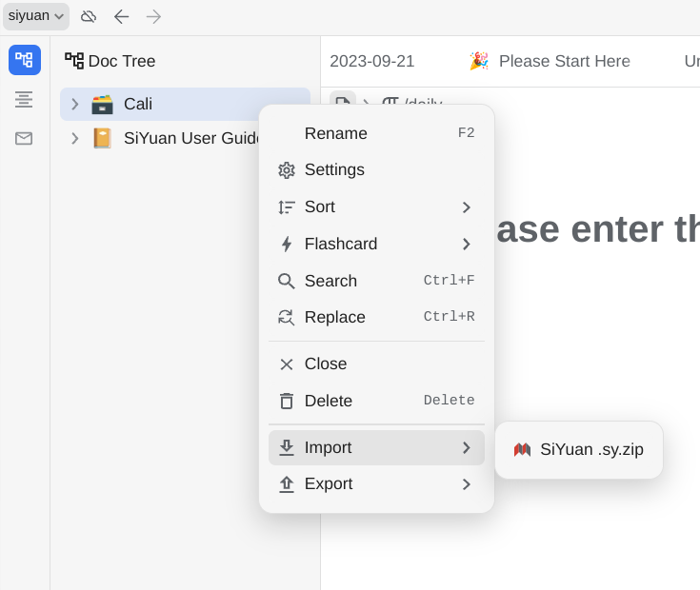Click the Export upload icon

click(x=286, y=484)
